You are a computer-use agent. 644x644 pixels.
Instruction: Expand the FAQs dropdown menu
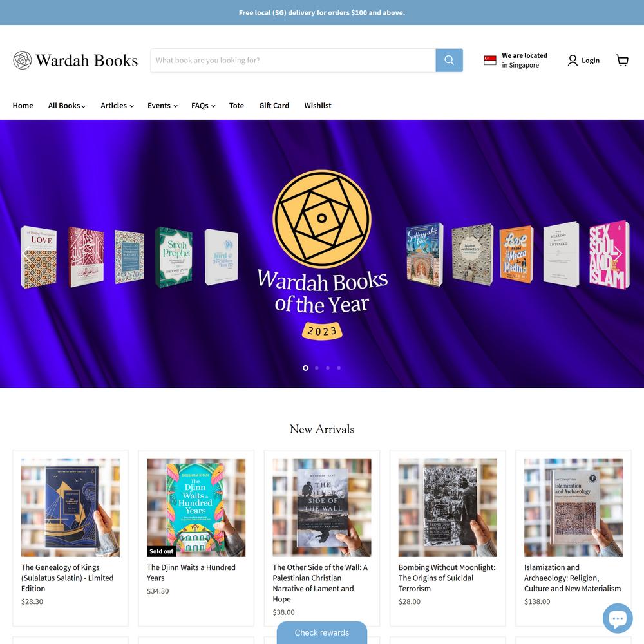pos(203,106)
